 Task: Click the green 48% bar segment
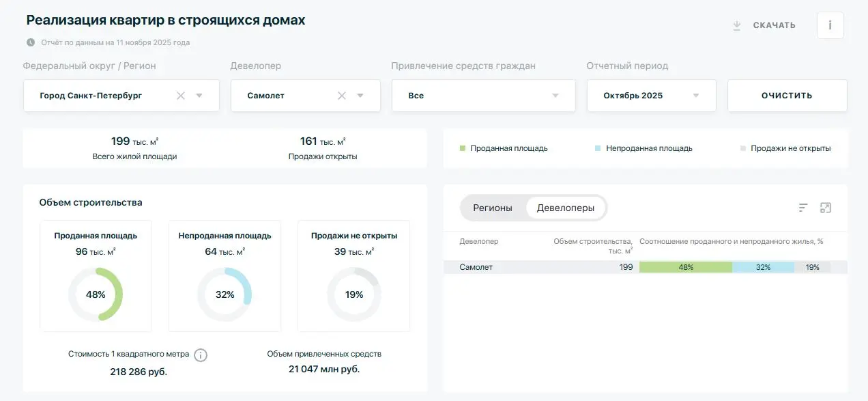685,267
